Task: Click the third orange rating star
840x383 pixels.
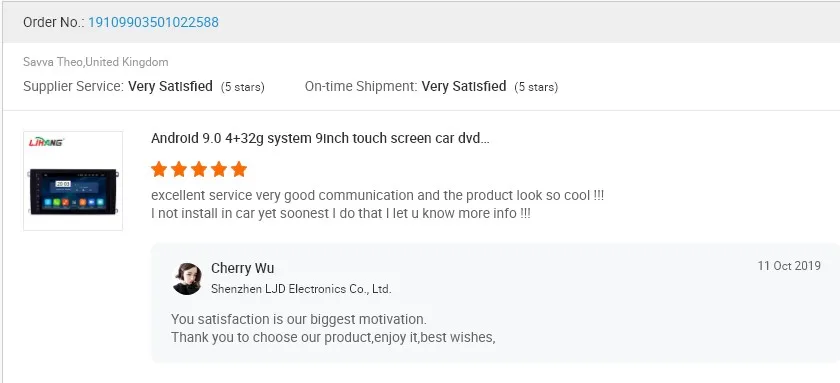Action: click(x=199, y=169)
